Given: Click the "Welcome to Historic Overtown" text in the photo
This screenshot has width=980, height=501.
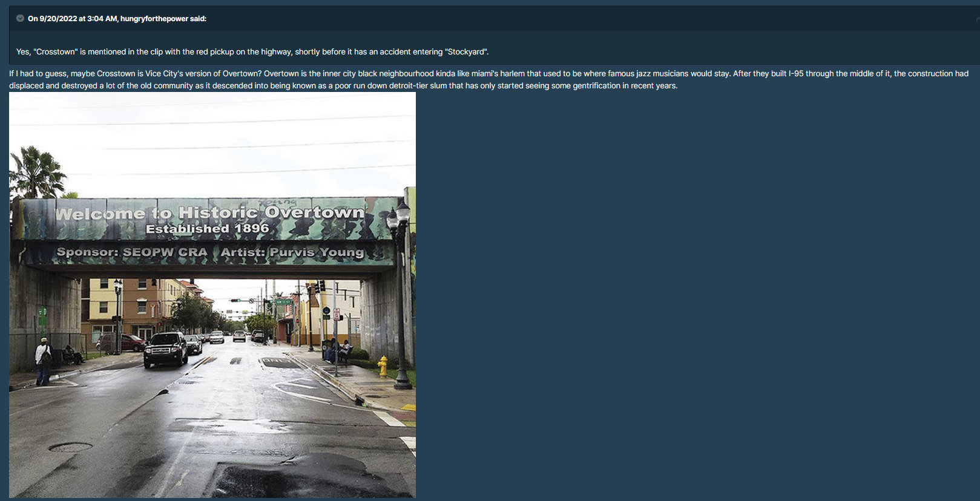Looking at the screenshot, I should click(x=210, y=213).
